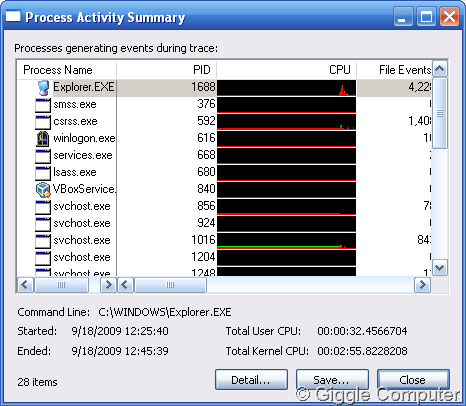Select the csrss.exe row
466x406 pixels.
click(224, 122)
